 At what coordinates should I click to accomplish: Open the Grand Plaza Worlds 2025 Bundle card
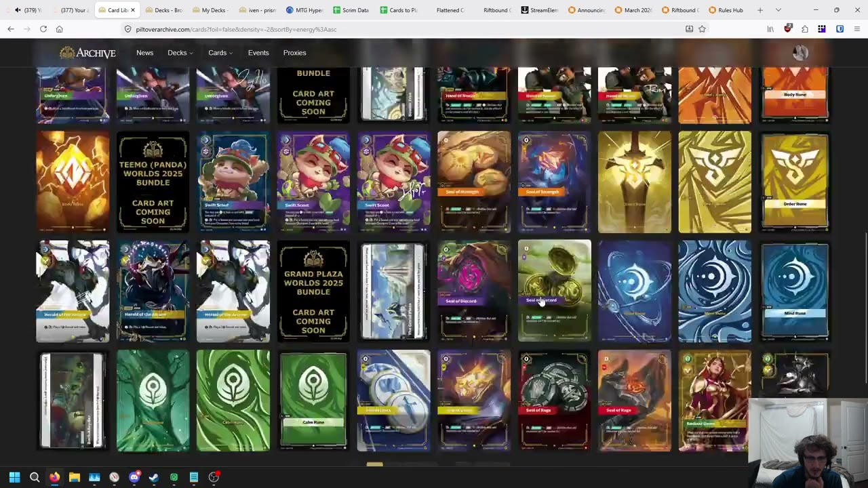(x=313, y=291)
